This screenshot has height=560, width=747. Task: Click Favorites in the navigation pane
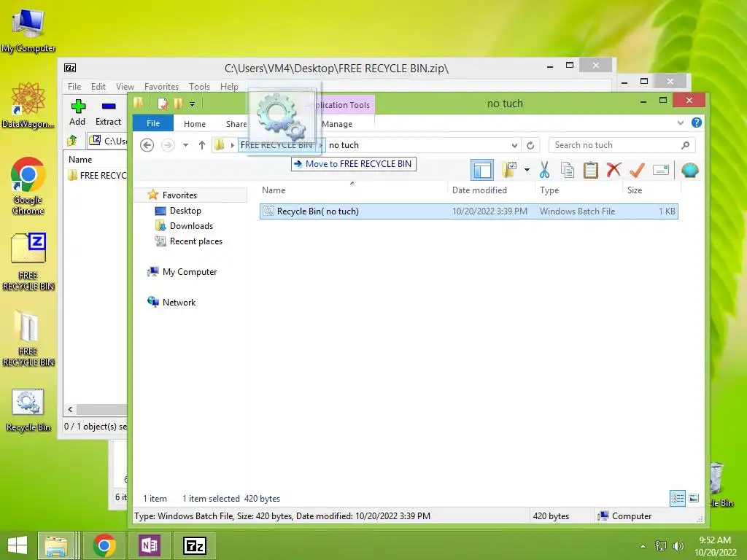click(x=179, y=195)
